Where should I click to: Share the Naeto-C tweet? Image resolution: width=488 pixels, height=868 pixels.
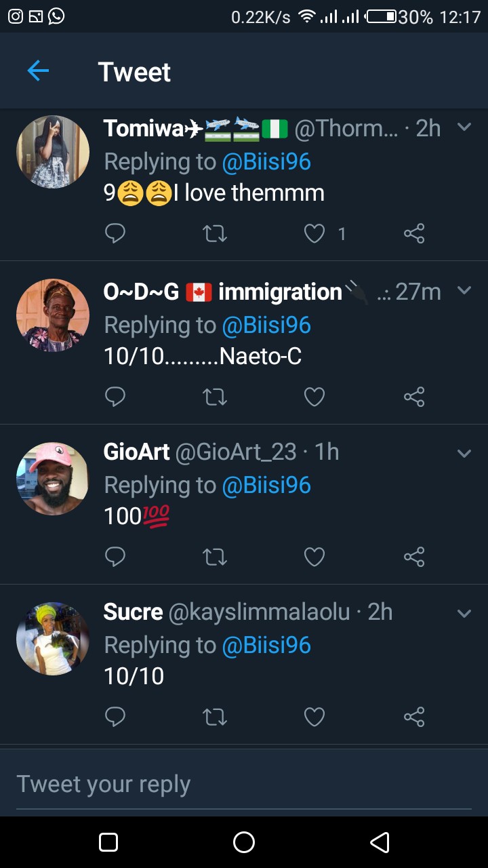click(414, 397)
